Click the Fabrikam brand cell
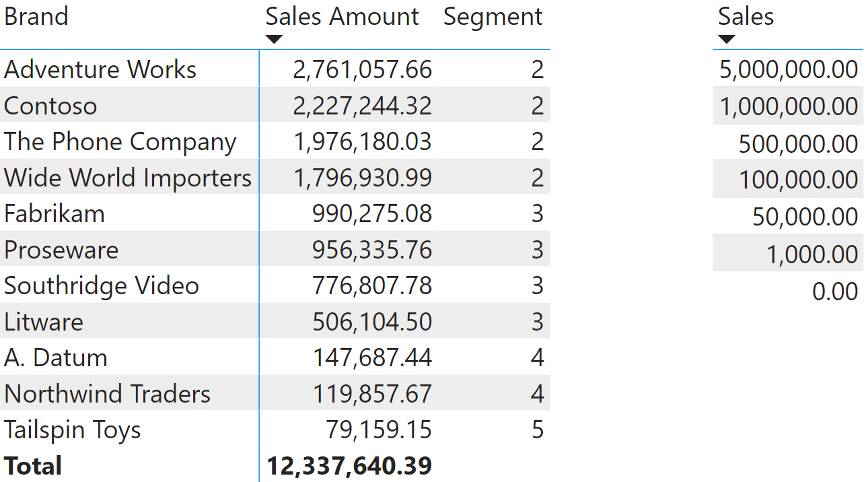 55,213
